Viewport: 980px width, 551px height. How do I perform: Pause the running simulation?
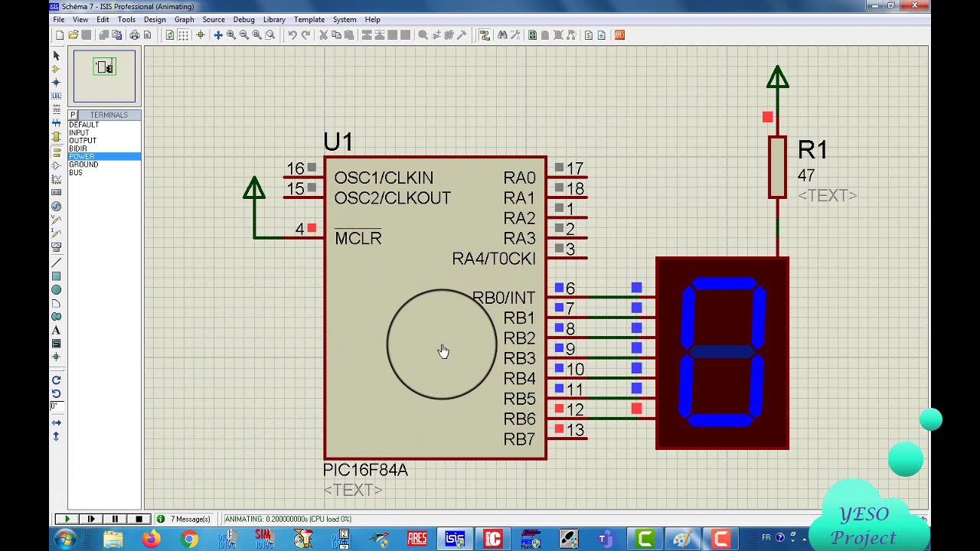(x=115, y=519)
